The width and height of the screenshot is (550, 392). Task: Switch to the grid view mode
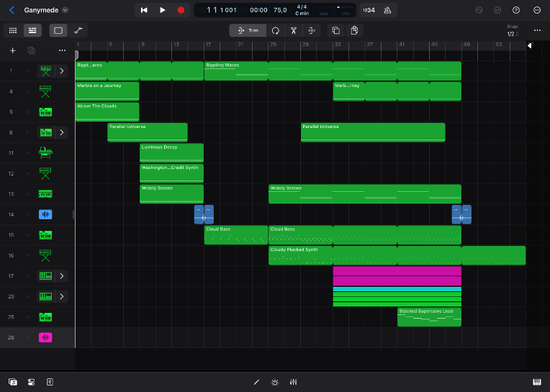(12, 30)
